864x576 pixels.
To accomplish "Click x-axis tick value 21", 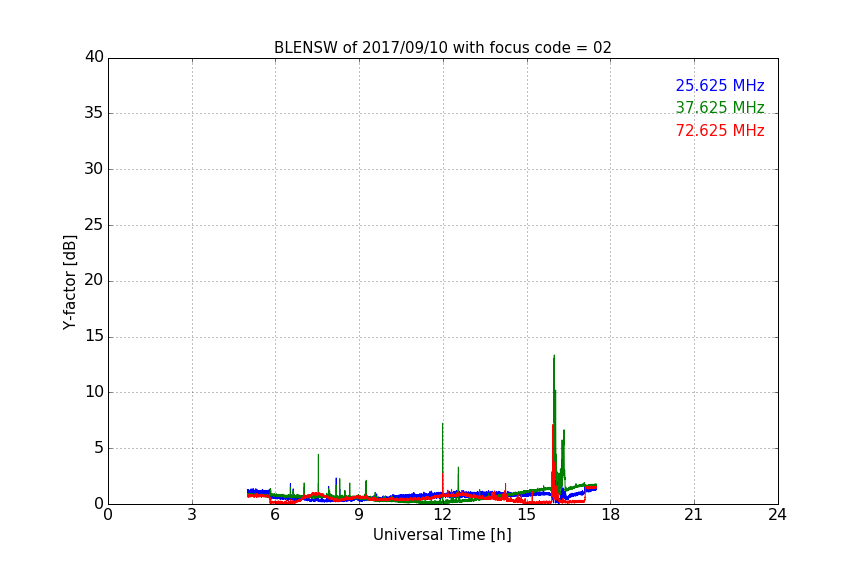I will click(x=694, y=515).
